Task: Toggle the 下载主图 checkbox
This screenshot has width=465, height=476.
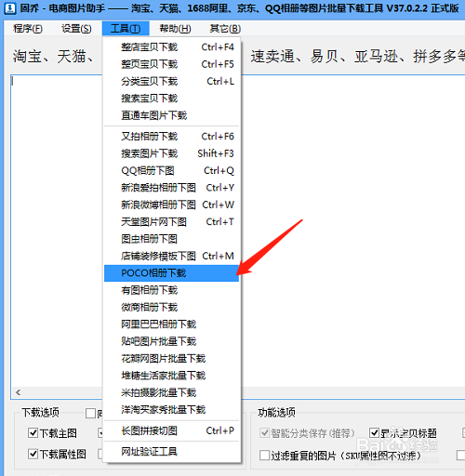Action: pos(33,433)
